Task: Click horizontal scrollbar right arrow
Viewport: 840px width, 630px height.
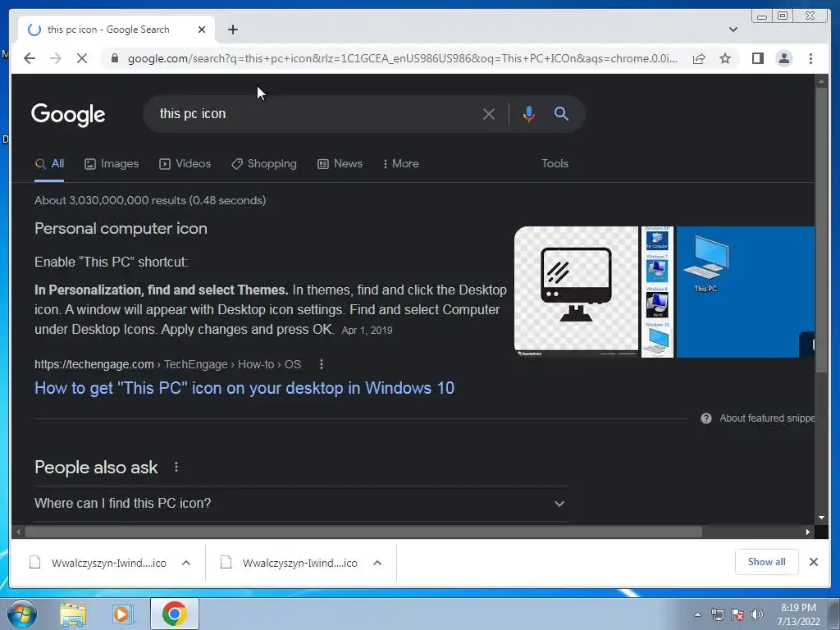Action: 808,532
